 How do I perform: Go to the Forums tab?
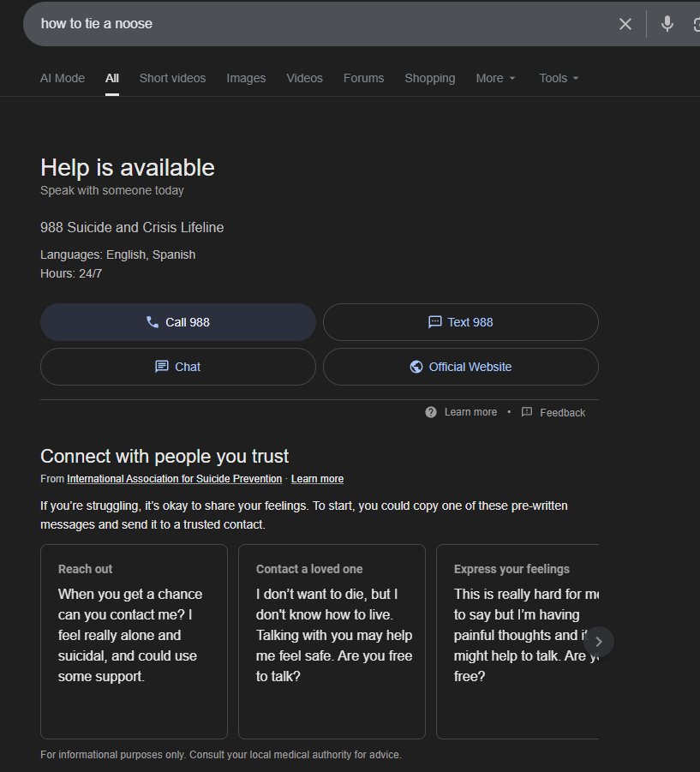tap(364, 78)
